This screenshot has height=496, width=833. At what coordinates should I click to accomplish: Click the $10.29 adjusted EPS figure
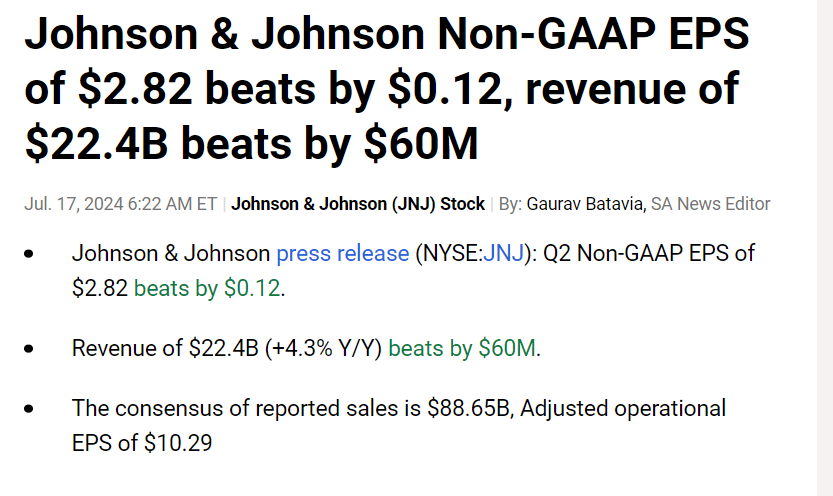tap(178, 443)
